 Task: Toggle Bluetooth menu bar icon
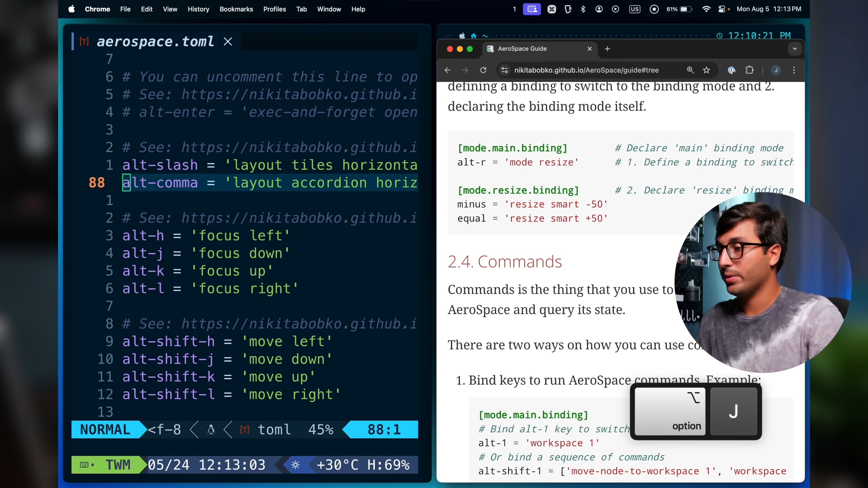(583, 9)
